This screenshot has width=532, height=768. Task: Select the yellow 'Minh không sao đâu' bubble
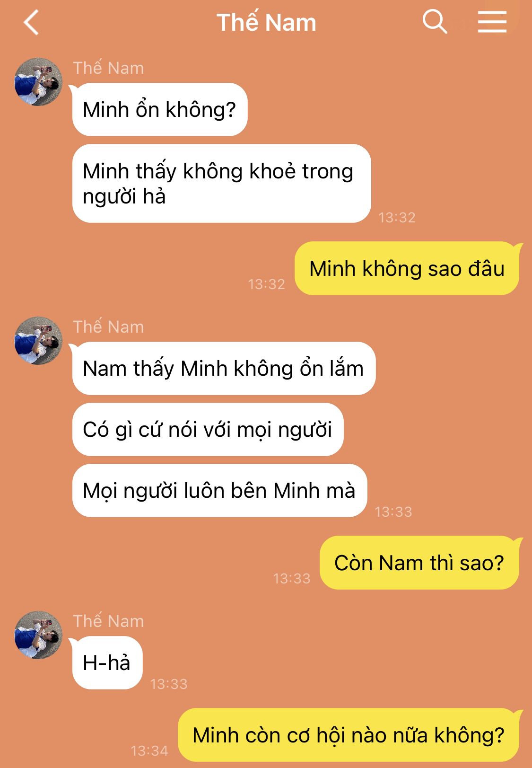(x=407, y=268)
